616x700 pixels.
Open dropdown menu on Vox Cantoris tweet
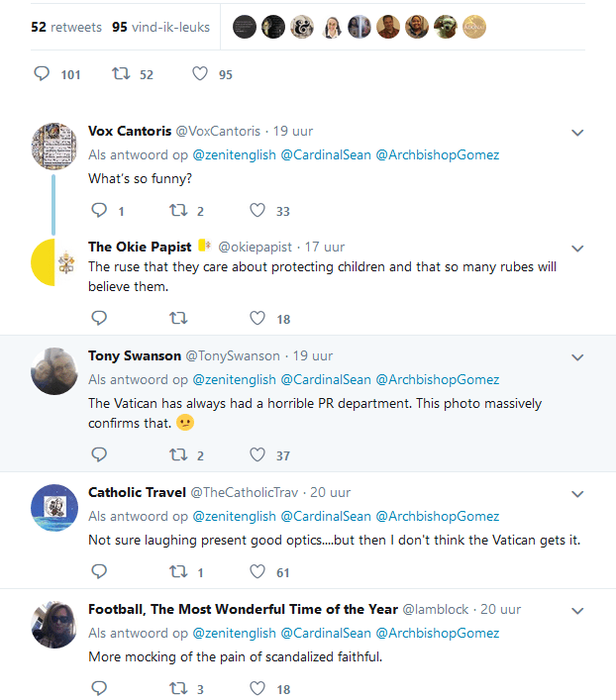tap(578, 132)
